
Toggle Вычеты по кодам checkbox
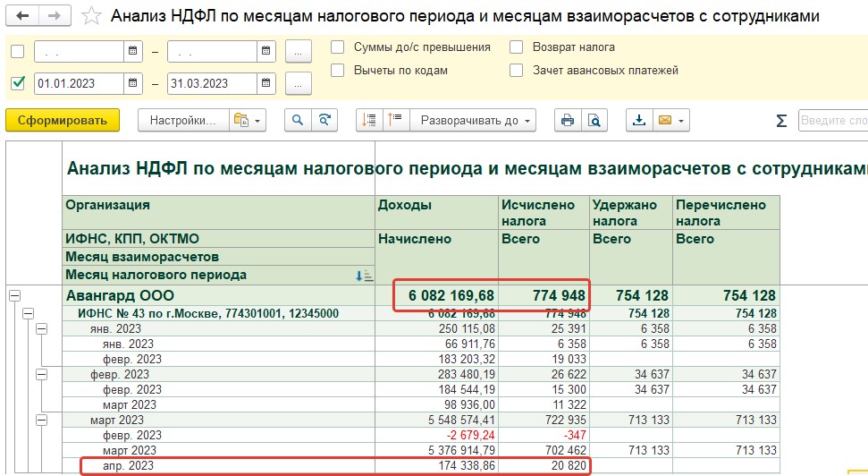[337, 71]
